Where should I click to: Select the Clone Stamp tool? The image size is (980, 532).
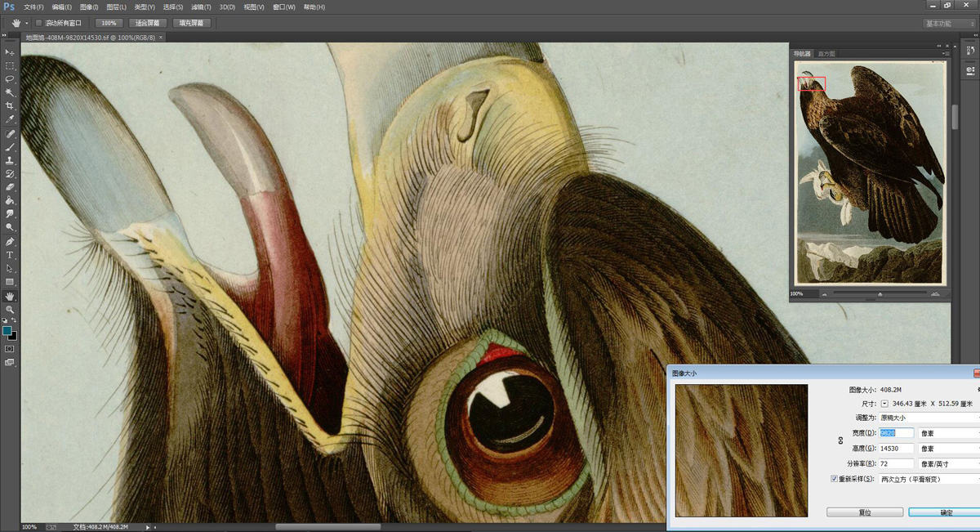click(x=10, y=161)
